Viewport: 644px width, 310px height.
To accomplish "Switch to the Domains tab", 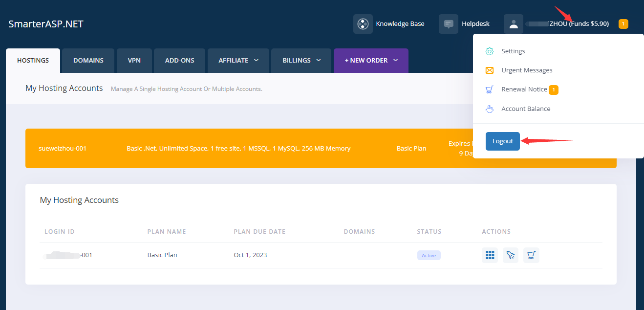I will click(88, 61).
